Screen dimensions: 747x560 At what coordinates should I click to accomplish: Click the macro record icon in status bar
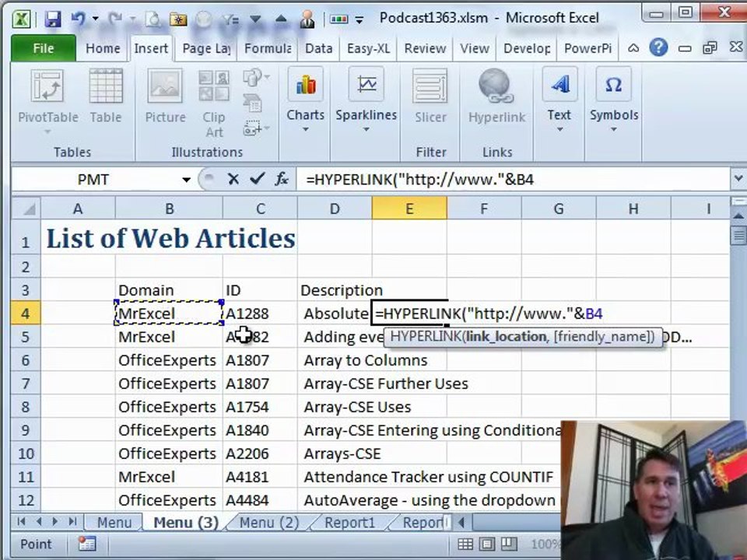pyautogui.click(x=87, y=544)
